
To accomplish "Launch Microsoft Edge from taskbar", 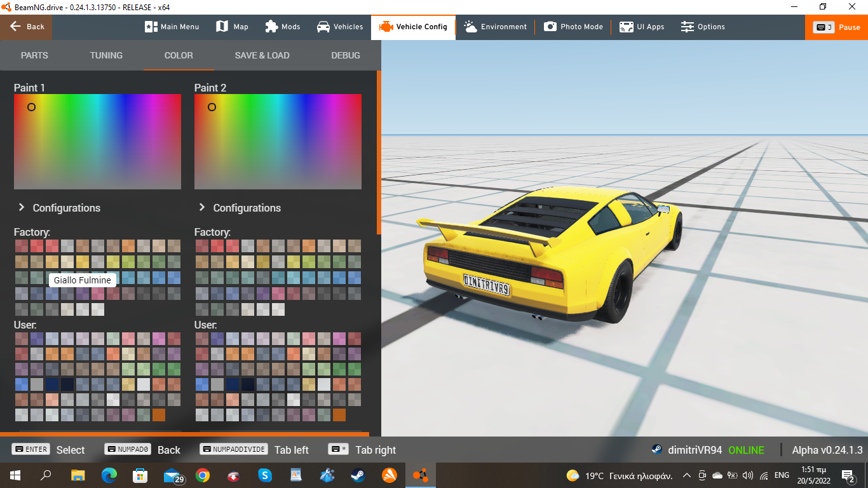I will (x=109, y=475).
